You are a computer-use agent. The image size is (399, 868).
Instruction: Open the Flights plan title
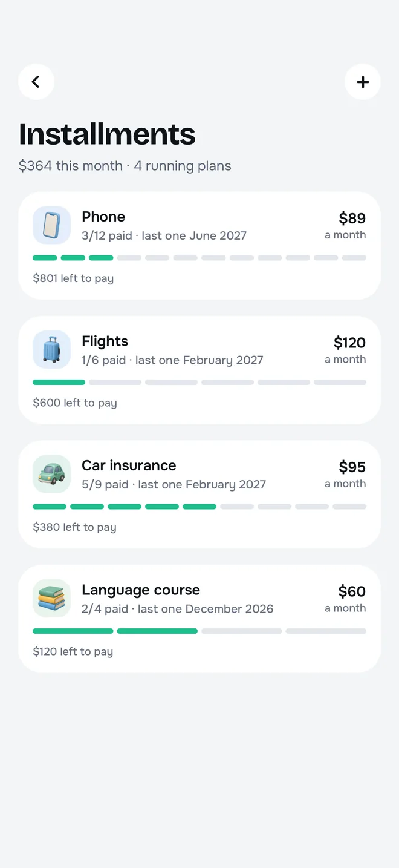coord(105,341)
